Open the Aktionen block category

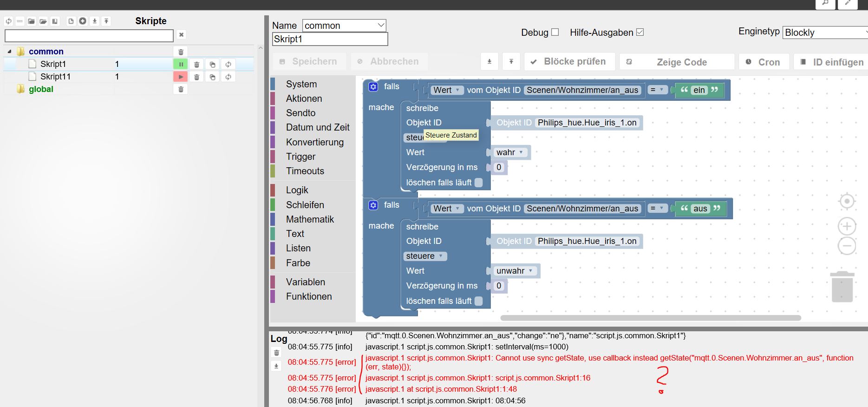[304, 98]
